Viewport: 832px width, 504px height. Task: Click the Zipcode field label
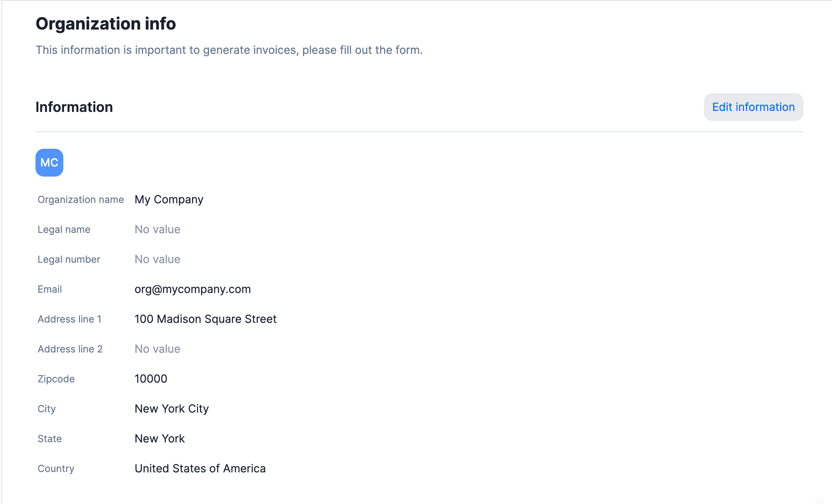pyautogui.click(x=56, y=379)
